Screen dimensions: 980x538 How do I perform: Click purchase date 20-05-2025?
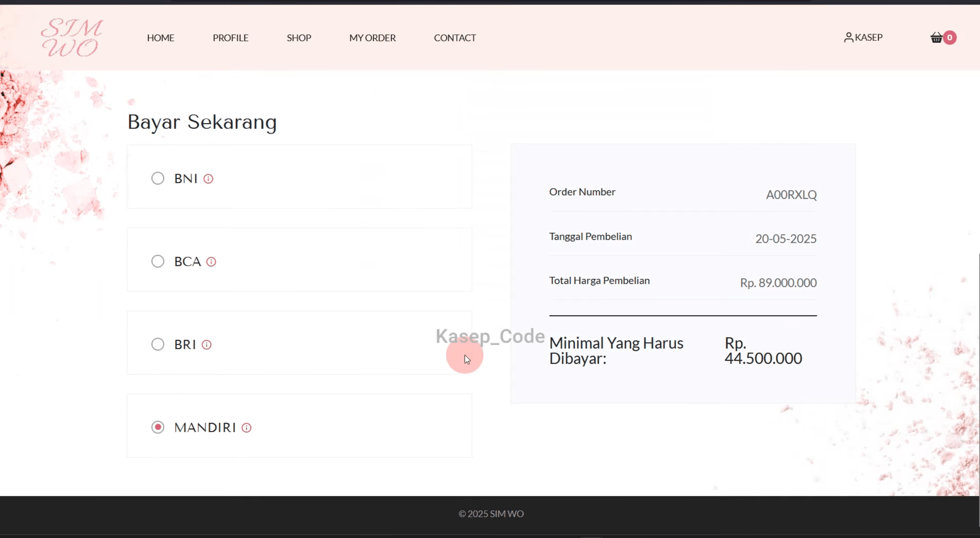(x=786, y=239)
